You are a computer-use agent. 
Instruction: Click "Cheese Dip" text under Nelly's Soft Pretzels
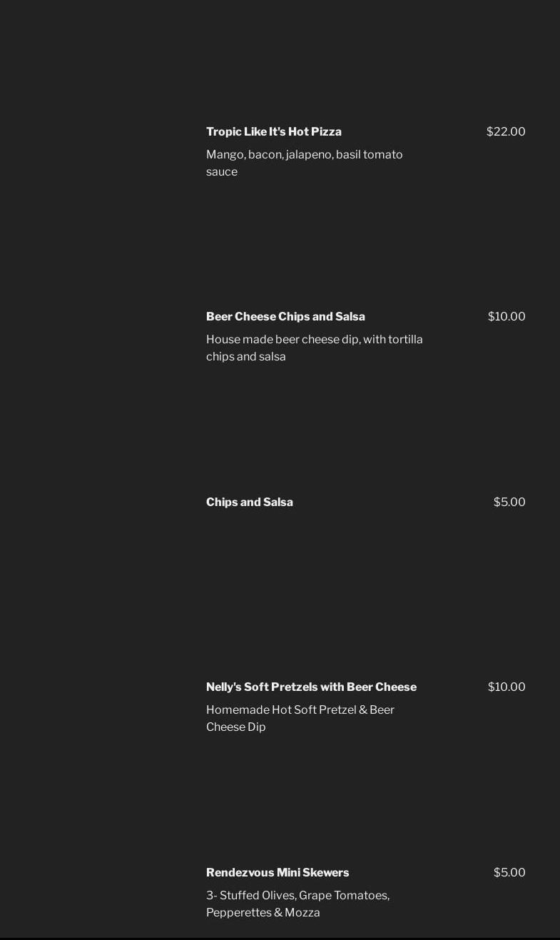coord(235,727)
